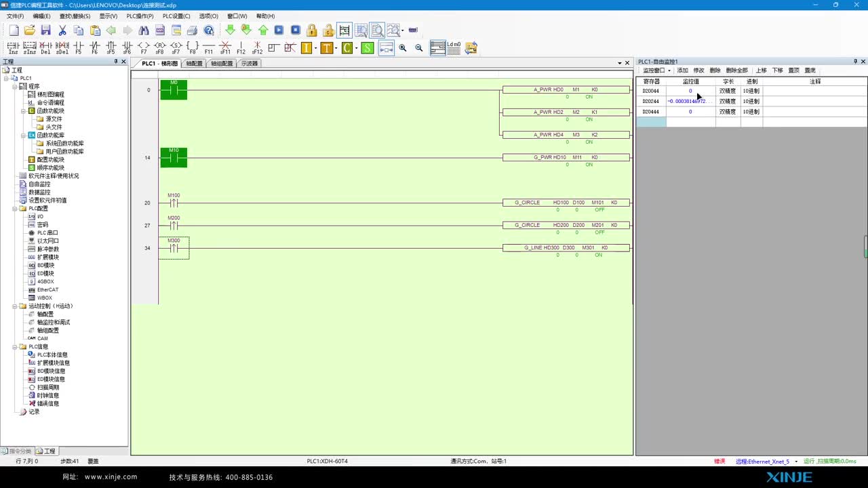This screenshot has height=488, width=868.
Task: Click the closed lock icon
Action: 312,30
